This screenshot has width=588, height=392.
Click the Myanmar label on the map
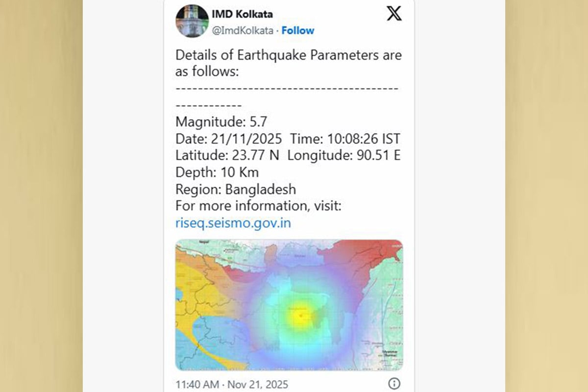(391, 352)
